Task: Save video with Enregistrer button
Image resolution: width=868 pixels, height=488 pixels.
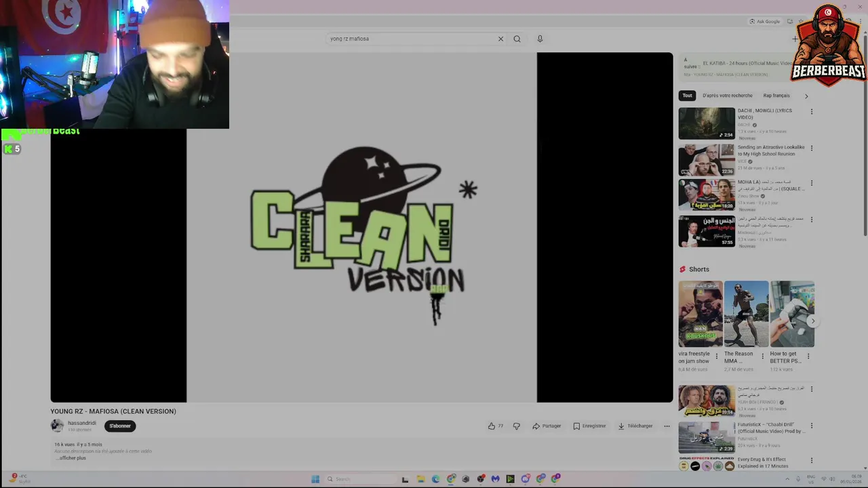Action: click(x=589, y=426)
